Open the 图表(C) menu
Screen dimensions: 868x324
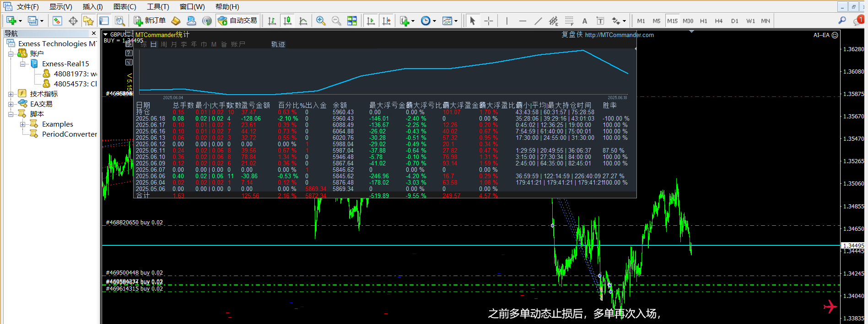125,7
